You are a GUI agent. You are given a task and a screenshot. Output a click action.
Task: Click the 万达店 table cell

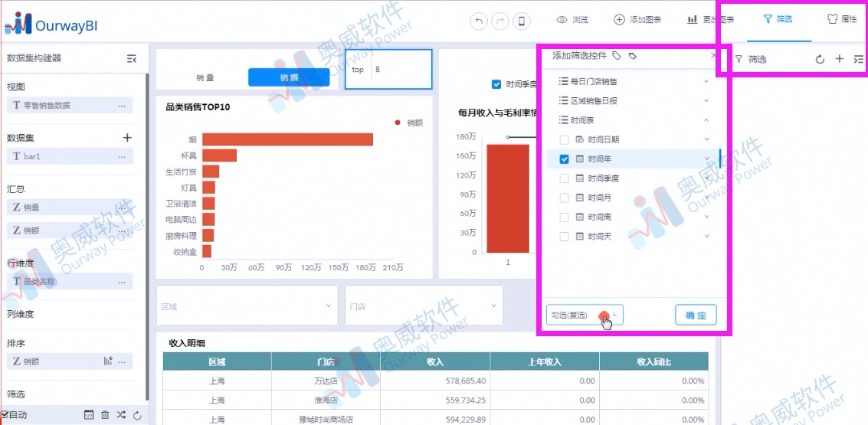(x=326, y=381)
